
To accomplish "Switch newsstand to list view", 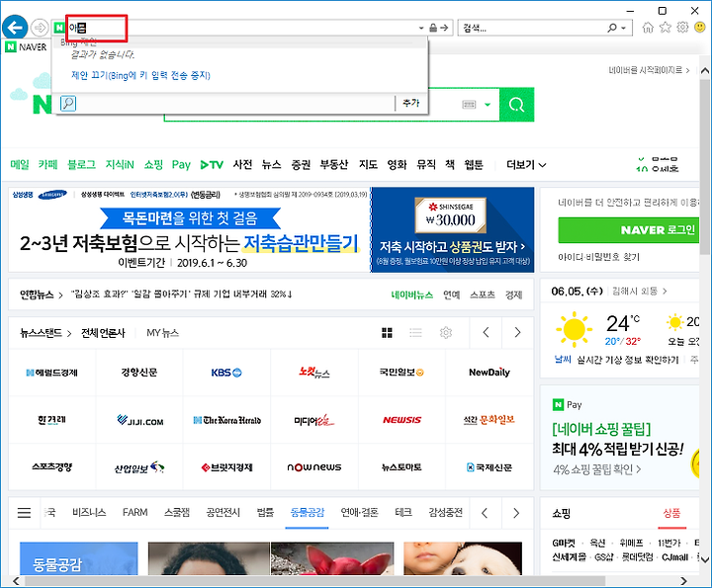I will pos(415,333).
